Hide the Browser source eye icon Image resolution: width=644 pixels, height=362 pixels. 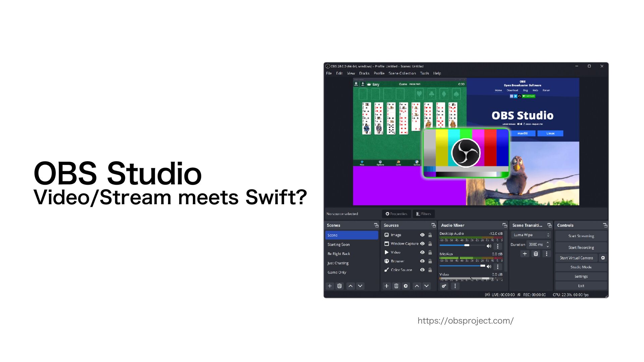pos(422,261)
